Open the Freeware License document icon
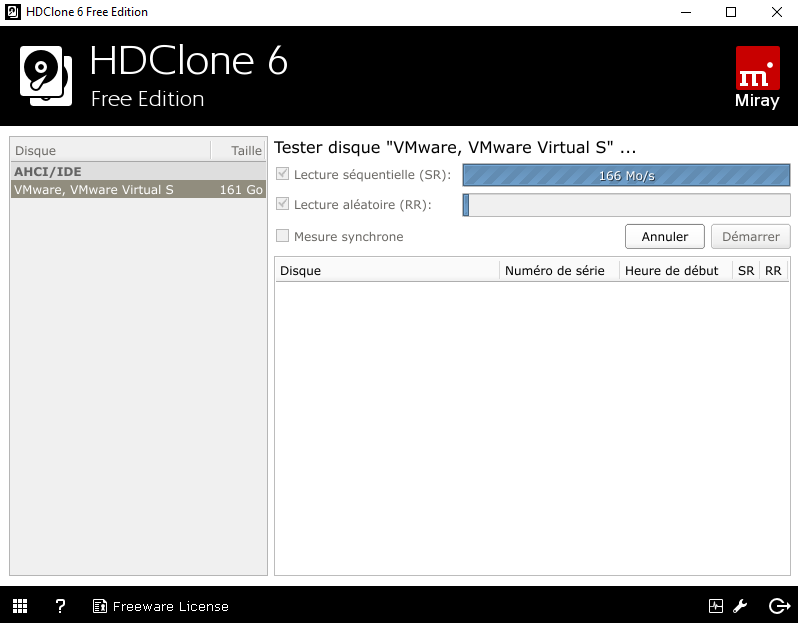 click(100, 606)
